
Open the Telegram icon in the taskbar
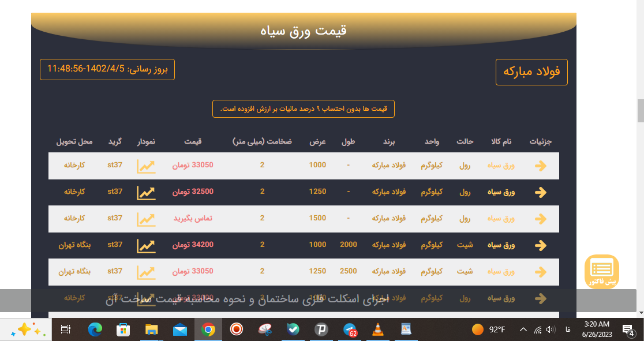[350, 329]
